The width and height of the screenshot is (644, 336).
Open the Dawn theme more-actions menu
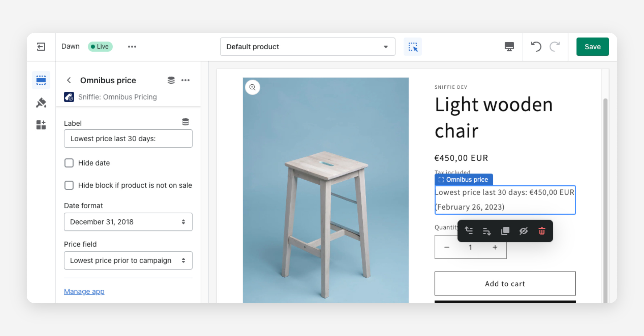pyautogui.click(x=132, y=47)
